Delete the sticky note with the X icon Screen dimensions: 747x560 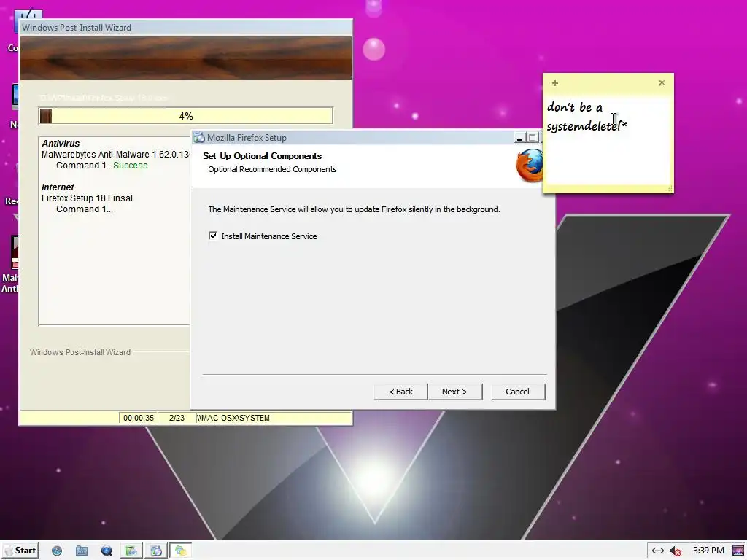[662, 83]
